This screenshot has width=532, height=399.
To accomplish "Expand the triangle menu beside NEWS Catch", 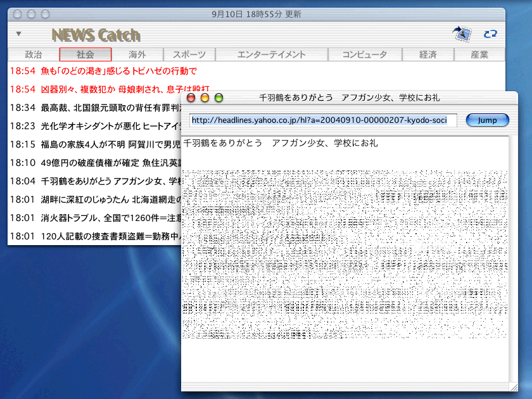I will [19, 34].
